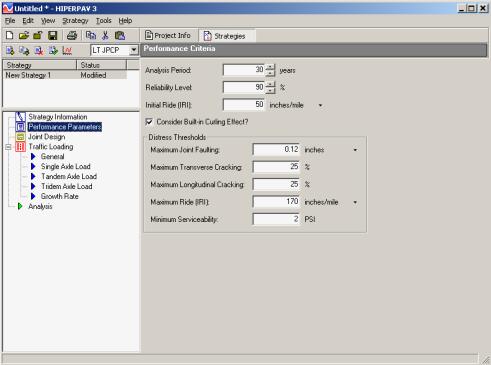
Task: Toggle Consider Built-in Curling Effect checkbox
Action: [149, 122]
